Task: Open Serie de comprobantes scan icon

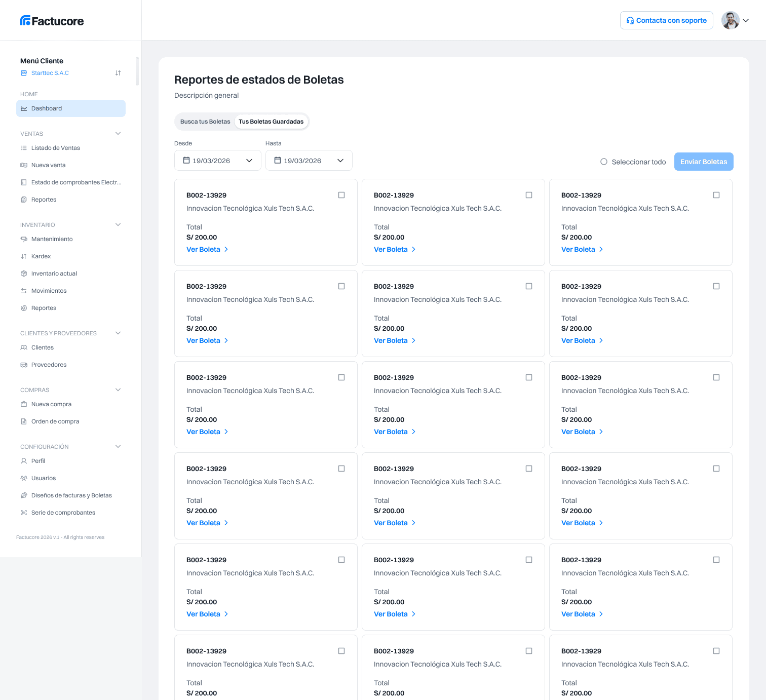Action: coord(24,513)
